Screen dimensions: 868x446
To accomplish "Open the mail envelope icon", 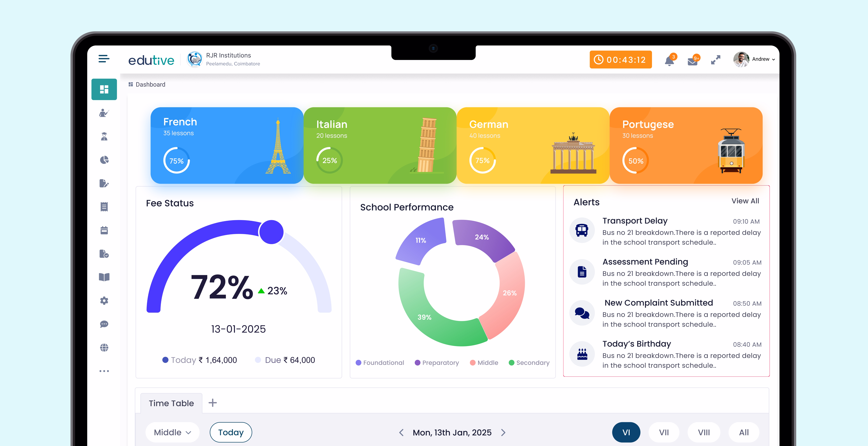I will (x=692, y=61).
